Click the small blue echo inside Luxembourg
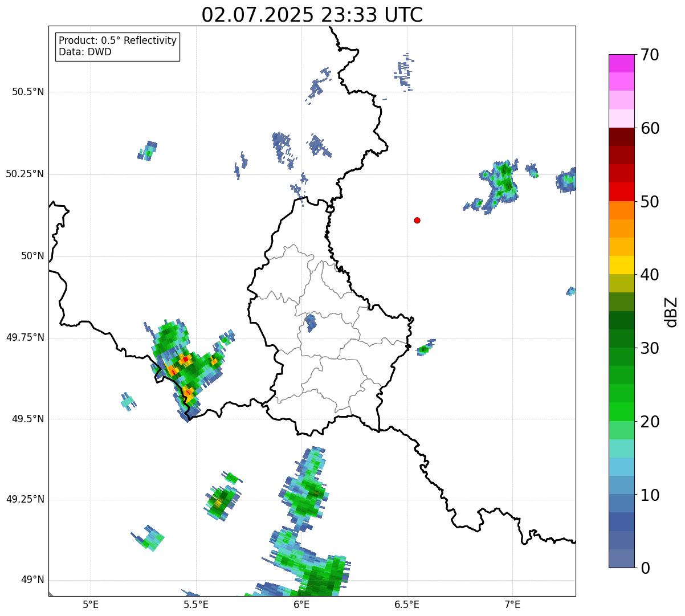The width and height of the screenshot is (685, 616). 311,323
